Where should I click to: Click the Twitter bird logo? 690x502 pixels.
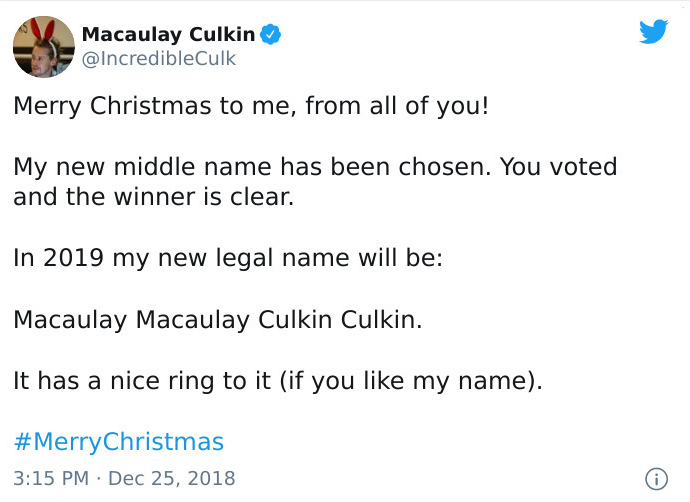tap(653, 32)
